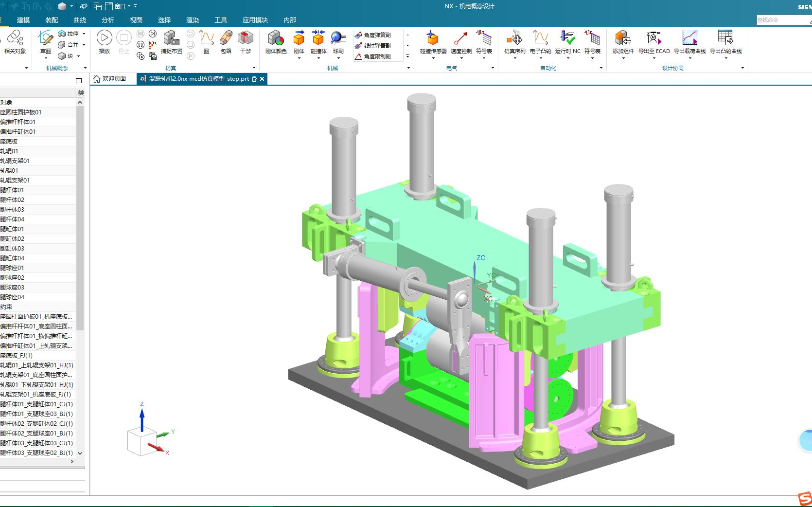Screen dimensions: 812x507
Task: Click the Electronic Cam (电子凸轮) icon
Action: [540, 38]
